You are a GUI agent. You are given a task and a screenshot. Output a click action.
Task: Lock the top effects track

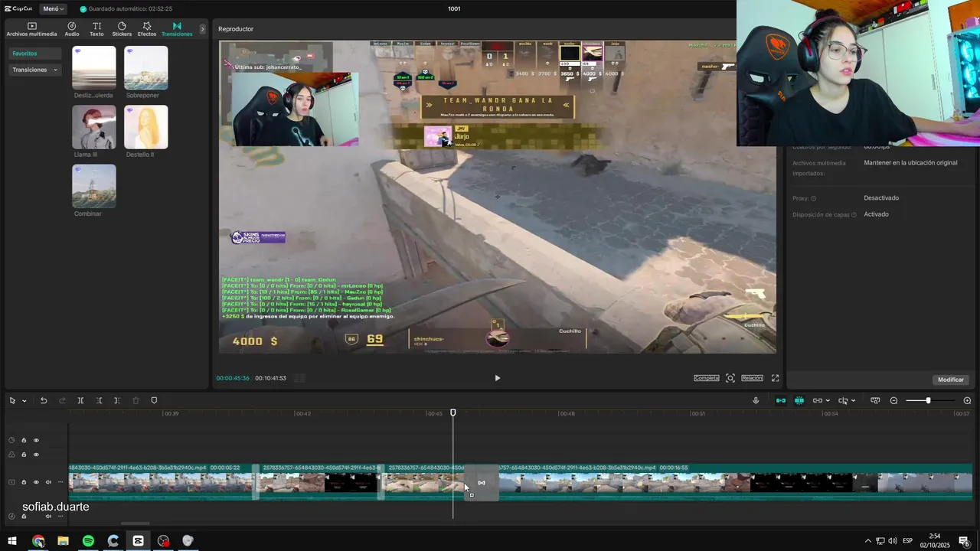tap(24, 440)
